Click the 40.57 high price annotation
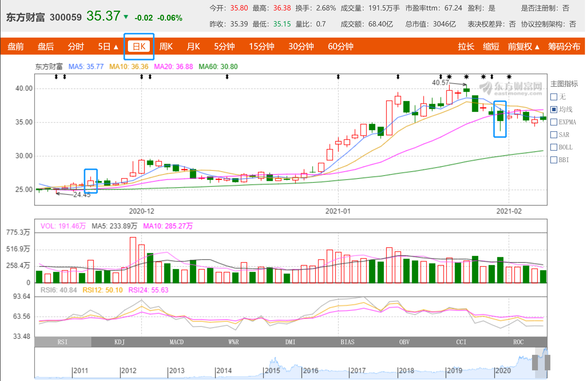 tap(440, 83)
